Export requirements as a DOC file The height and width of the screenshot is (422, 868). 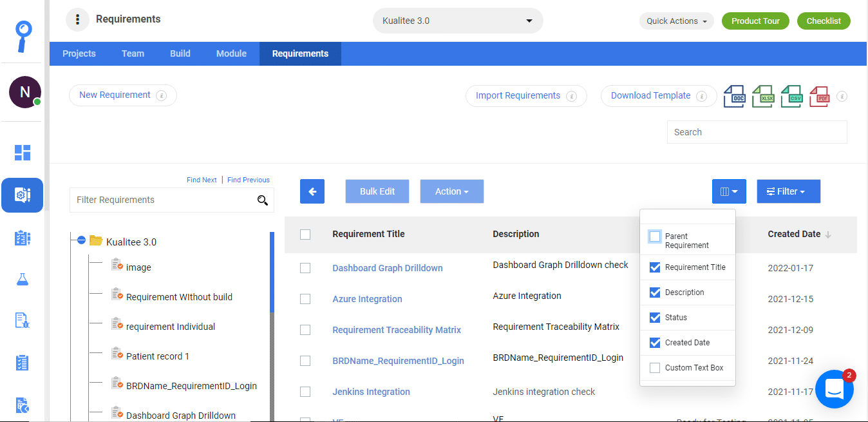point(734,96)
